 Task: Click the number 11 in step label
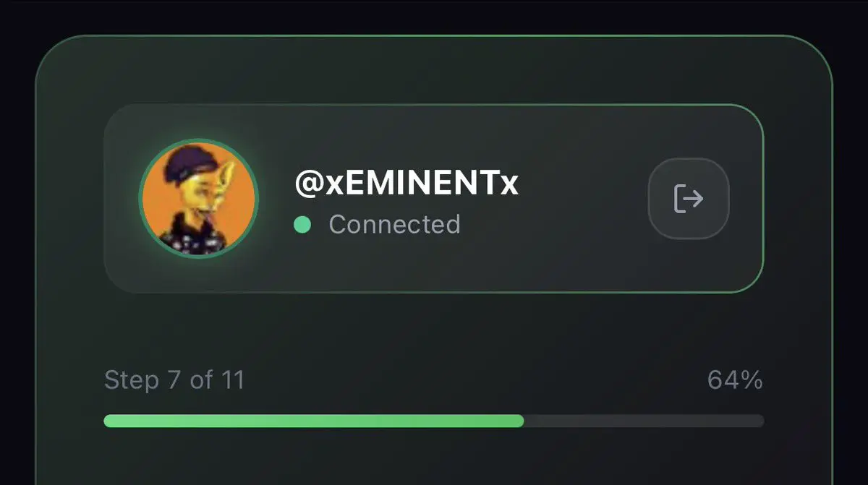click(231, 380)
